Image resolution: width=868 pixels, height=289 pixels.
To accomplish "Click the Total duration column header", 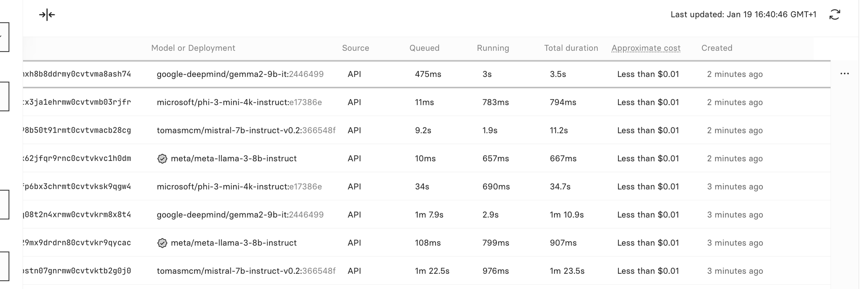I will pos(571,48).
